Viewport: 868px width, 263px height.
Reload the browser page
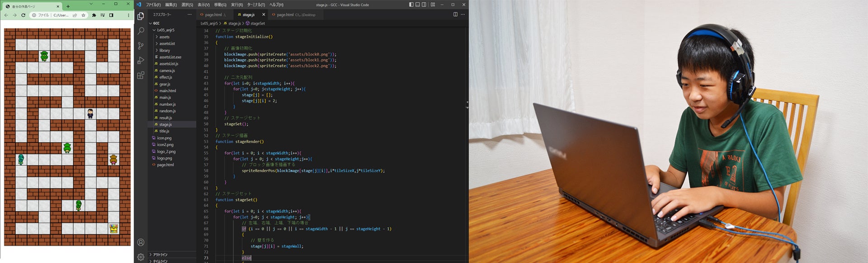click(x=23, y=15)
